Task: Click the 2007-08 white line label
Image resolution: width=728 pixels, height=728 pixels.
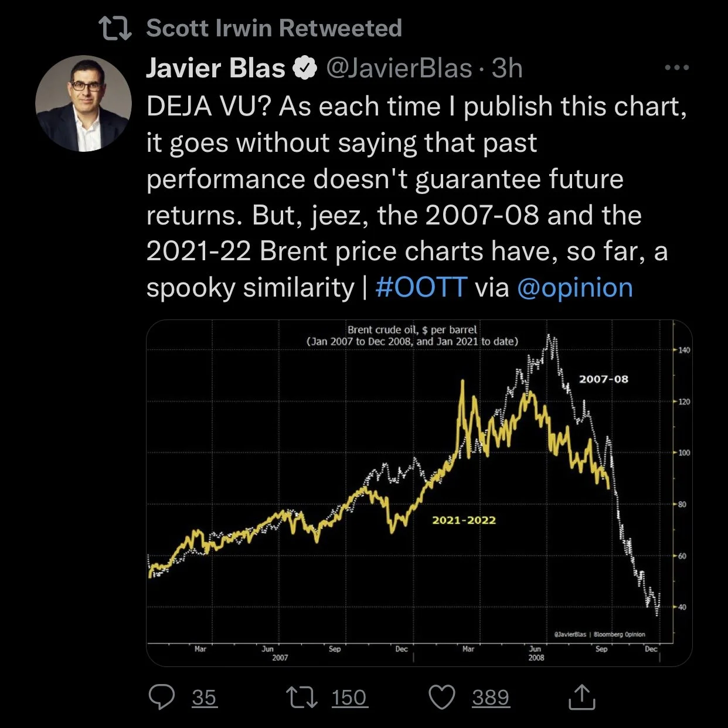Action: pos(604,379)
